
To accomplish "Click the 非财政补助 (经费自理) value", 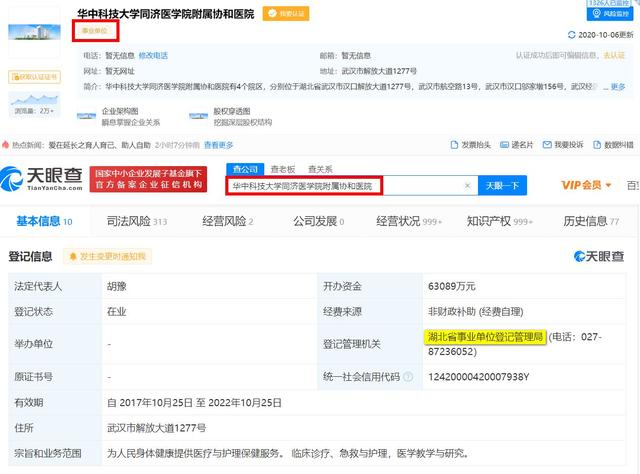I will click(x=476, y=312).
